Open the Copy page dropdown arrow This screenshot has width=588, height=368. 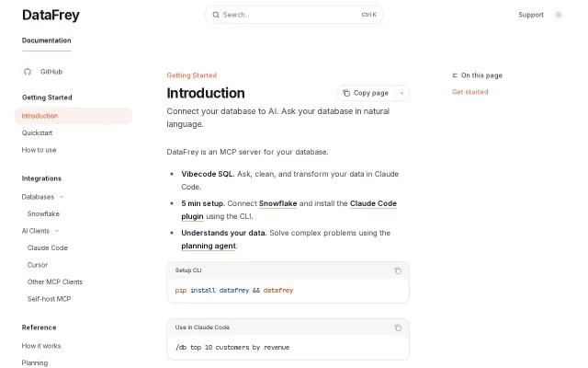coord(401,93)
